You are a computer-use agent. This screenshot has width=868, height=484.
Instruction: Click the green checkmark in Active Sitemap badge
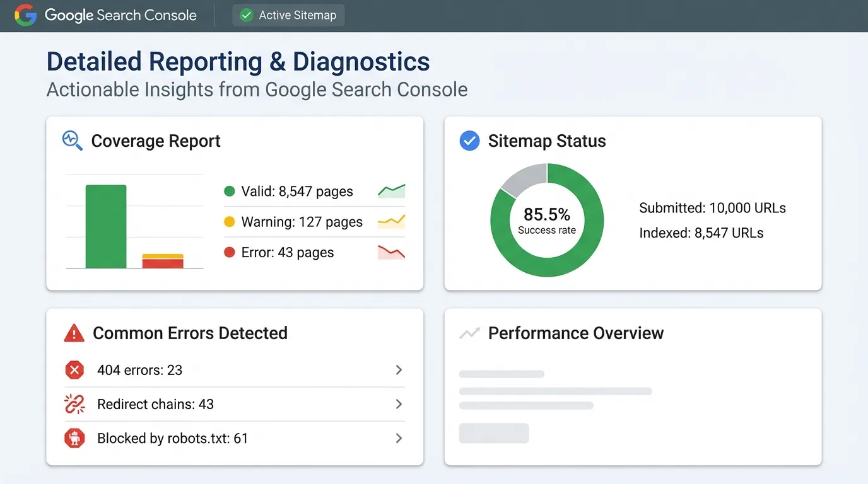tap(246, 15)
